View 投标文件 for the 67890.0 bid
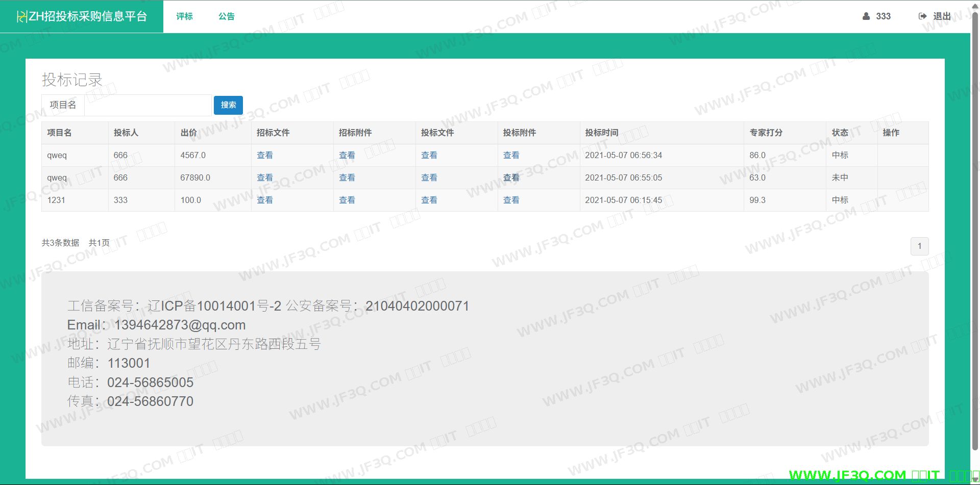Image resolution: width=980 pixels, height=485 pixels. [429, 177]
